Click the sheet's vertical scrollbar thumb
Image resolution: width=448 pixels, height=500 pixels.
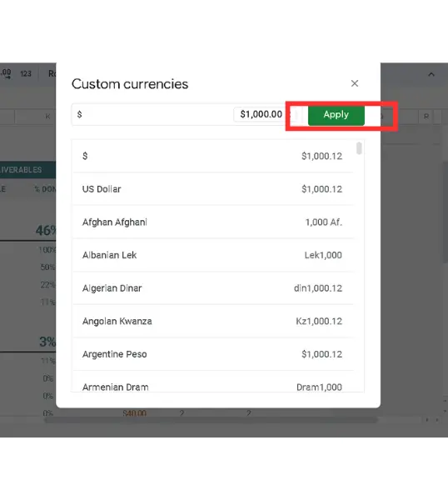pyautogui.click(x=446, y=212)
